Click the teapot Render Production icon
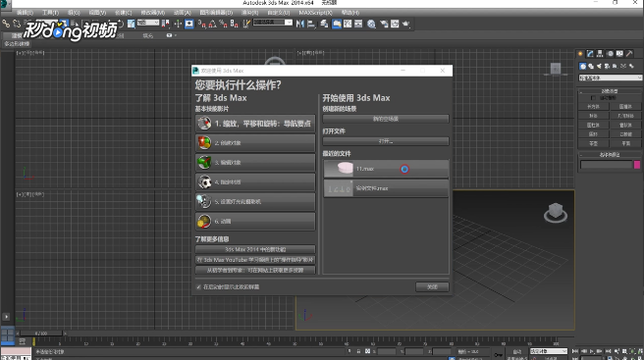The width and height of the screenshot is (644, 360). (405, 24)
